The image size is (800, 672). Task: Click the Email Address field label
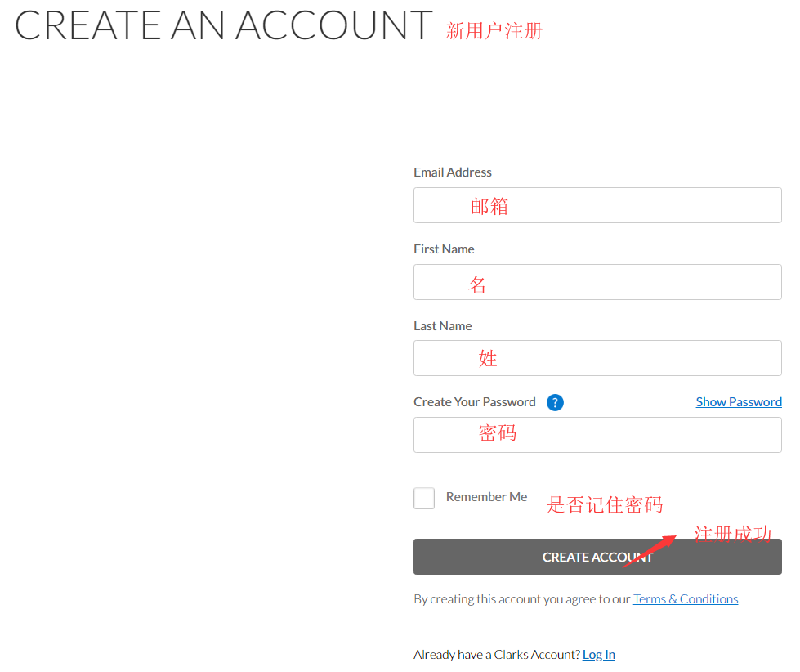pyautogui.click(x=453, y=172)
